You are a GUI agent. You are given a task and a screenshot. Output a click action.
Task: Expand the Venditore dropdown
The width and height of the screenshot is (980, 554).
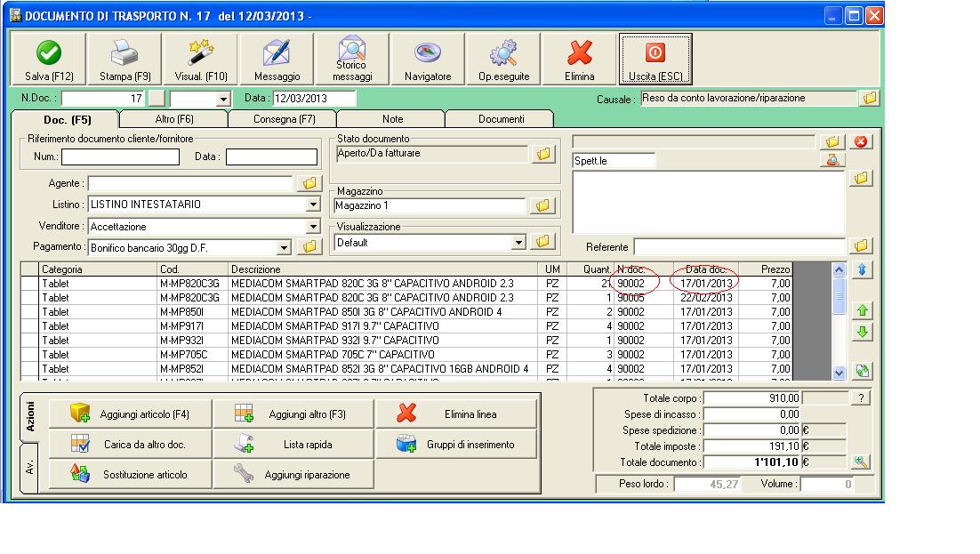pos(312,227)
